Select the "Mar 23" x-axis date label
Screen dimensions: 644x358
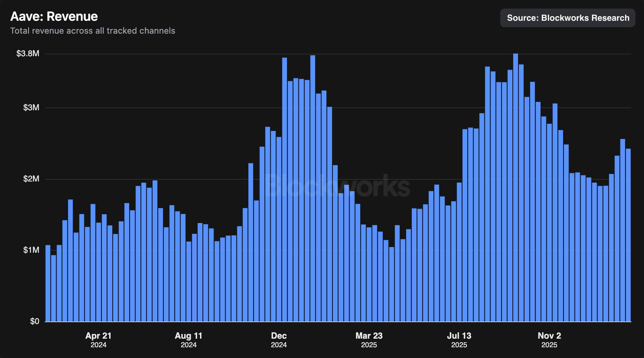(x=369, y=336)
